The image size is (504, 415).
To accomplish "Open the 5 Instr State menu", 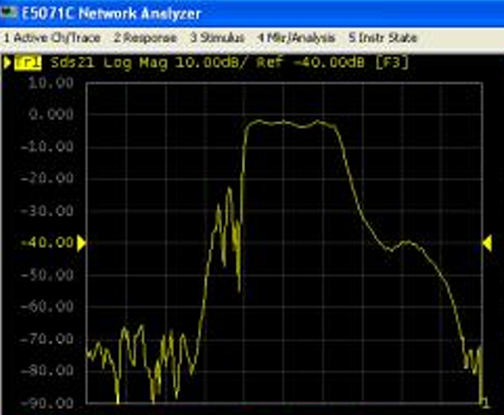I will point(382,38).
